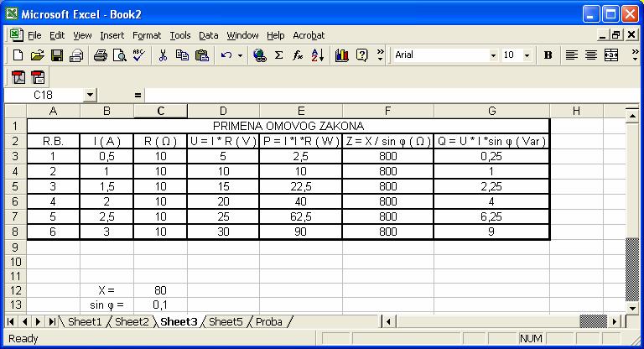Screen dimensions: 644x349
Task: Jump to last sheet tab arrow
Action: coord(52,321)
